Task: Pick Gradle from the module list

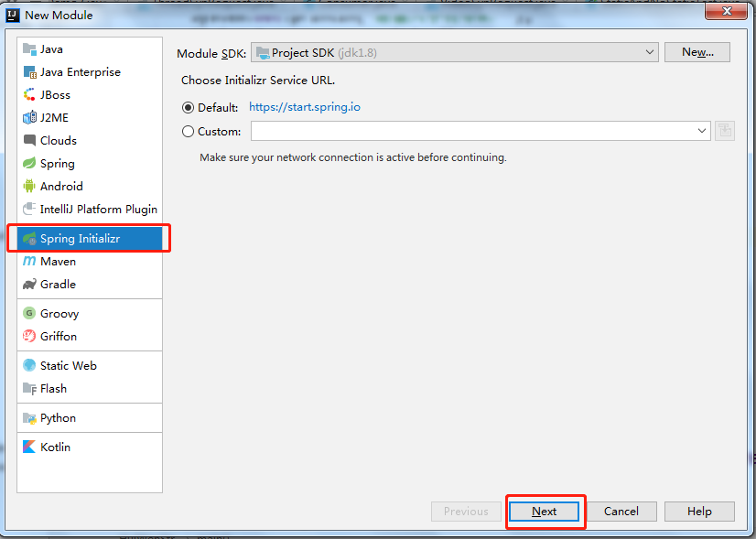Action: click(58, 284)
